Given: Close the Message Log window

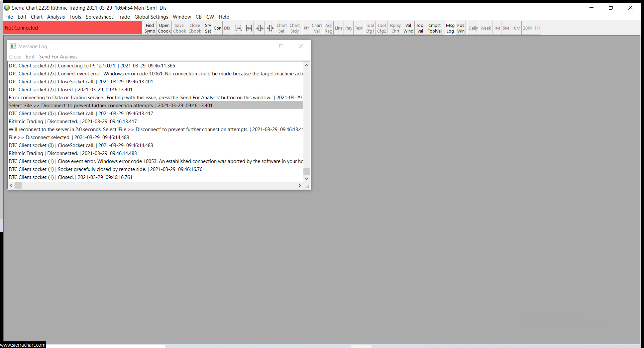Looking at the screenshot, I should [x=301, y=46].
